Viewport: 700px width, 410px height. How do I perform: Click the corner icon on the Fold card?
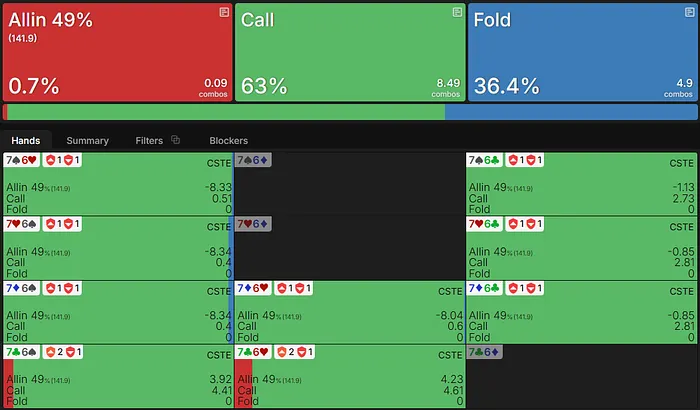688,12
